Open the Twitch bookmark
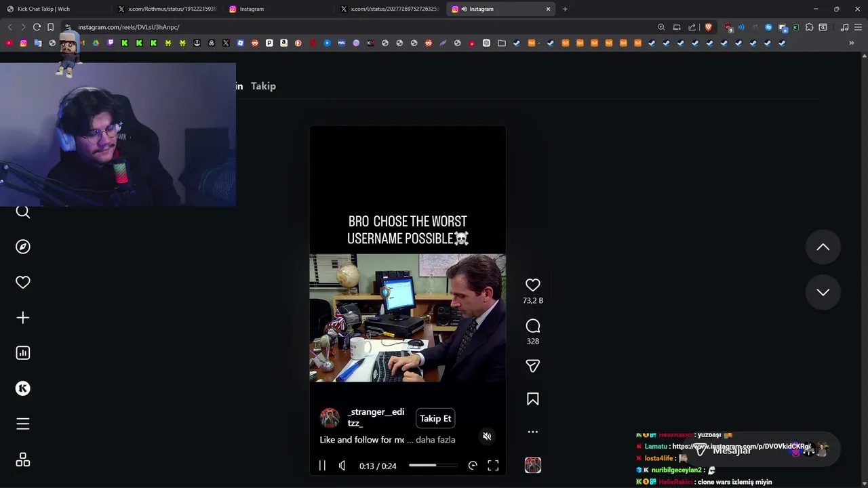The width and height of the screenshot is (868, 488). click(x=111, y=43)
